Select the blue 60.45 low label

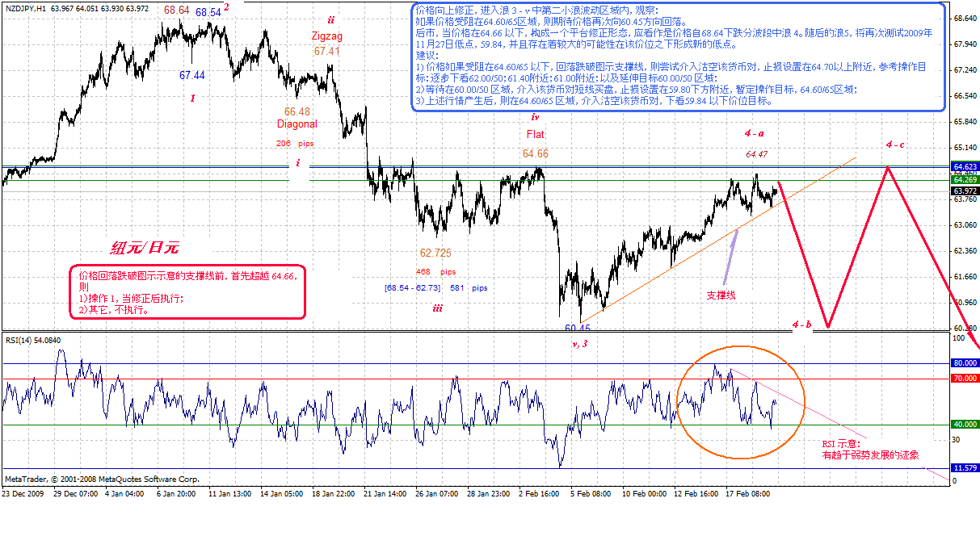click(x=578, y=327)
